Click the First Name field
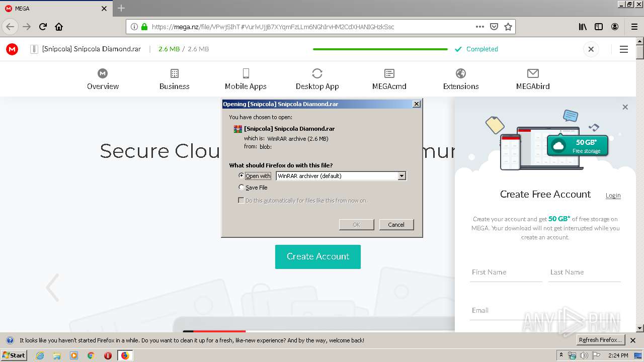The height and width of the screenshot is (362, 644). click(x=506, y=272)
